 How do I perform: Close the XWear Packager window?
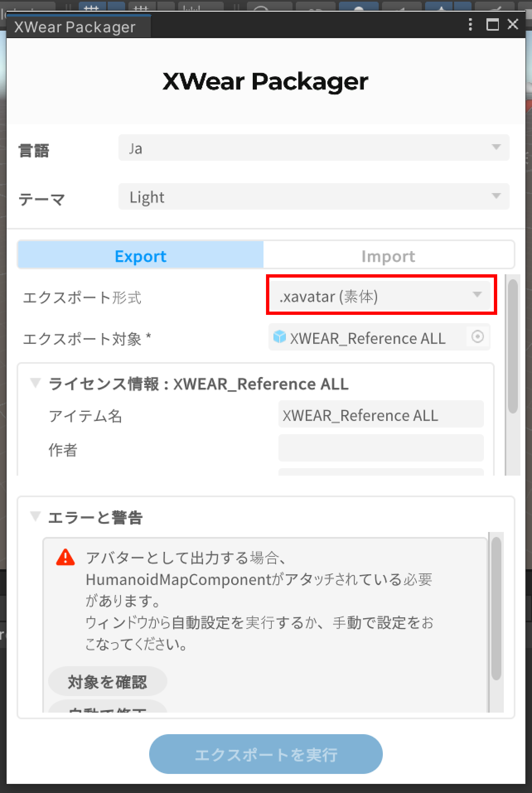pos(513,24)
